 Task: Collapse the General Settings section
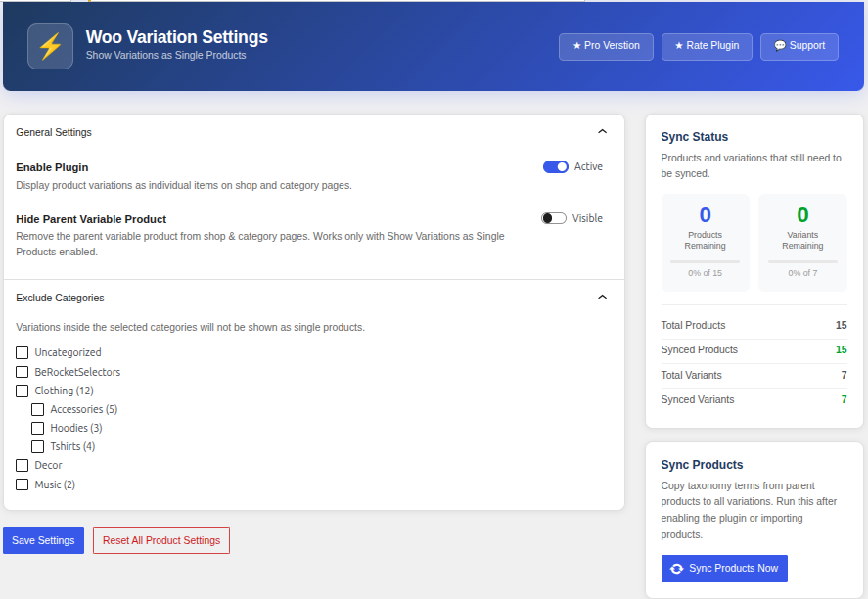tap(603, 131)
